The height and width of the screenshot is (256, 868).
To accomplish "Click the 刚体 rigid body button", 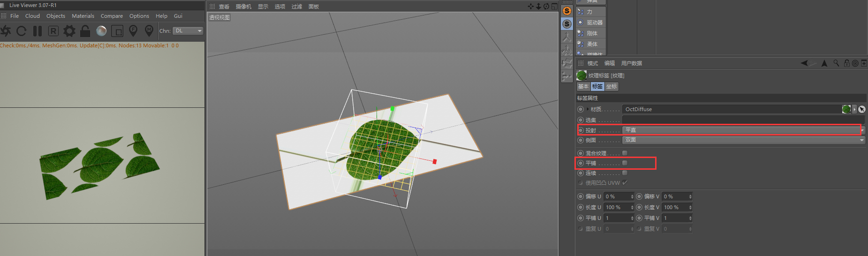I will 592,33.
